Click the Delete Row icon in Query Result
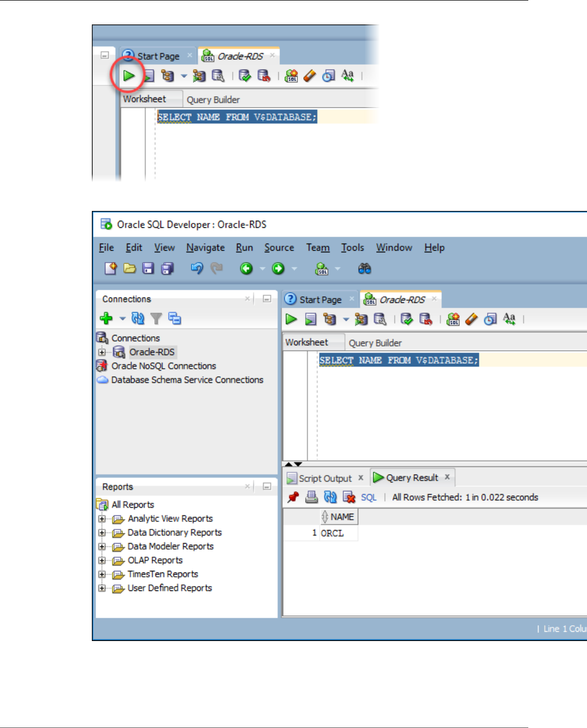587x728 pixels. (349, 497)
